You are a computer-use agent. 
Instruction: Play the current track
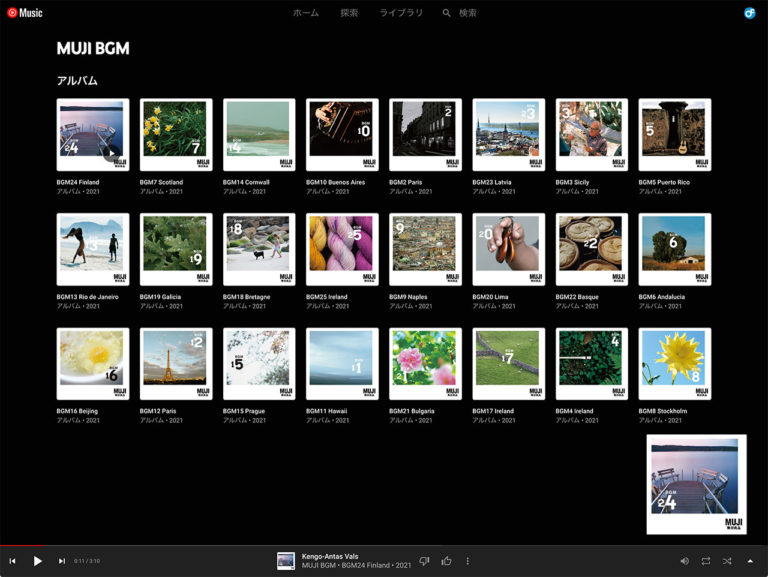point(37,561)
